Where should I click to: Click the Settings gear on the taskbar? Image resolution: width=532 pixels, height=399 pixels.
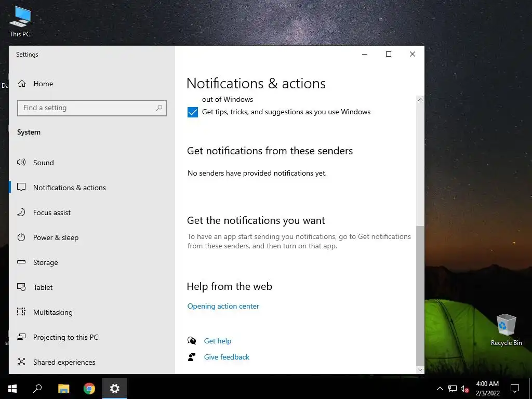[115, 389]
